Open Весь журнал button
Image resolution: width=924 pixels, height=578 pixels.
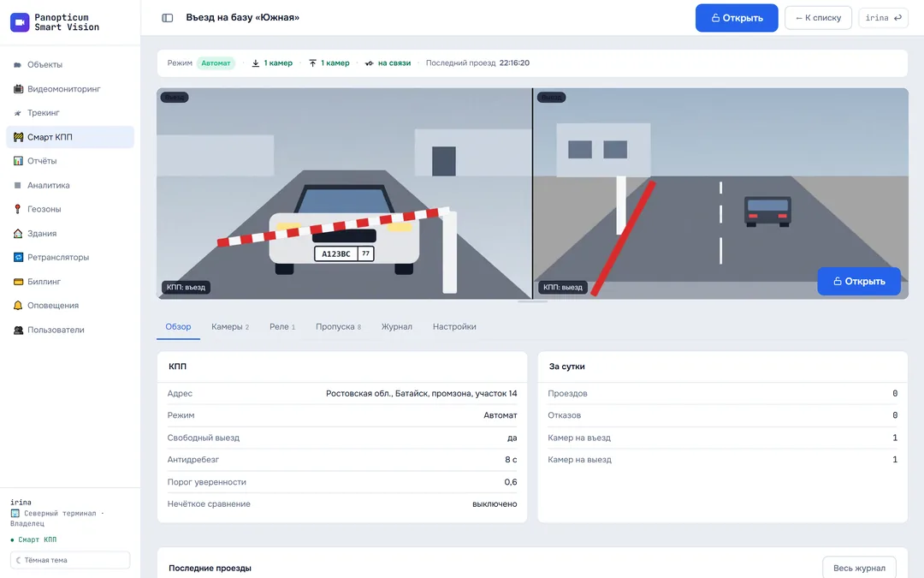(x=859, y=568)
